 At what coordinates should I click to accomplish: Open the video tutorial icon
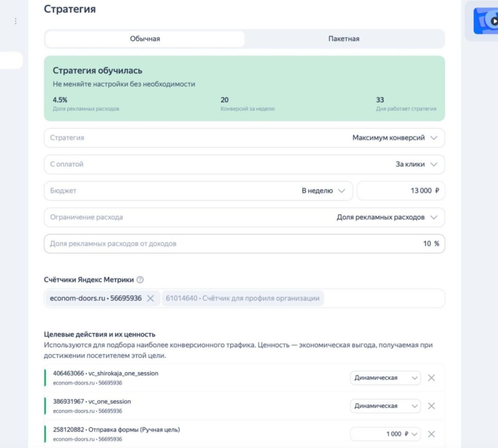pyautogui.click(x=486, y=21)
